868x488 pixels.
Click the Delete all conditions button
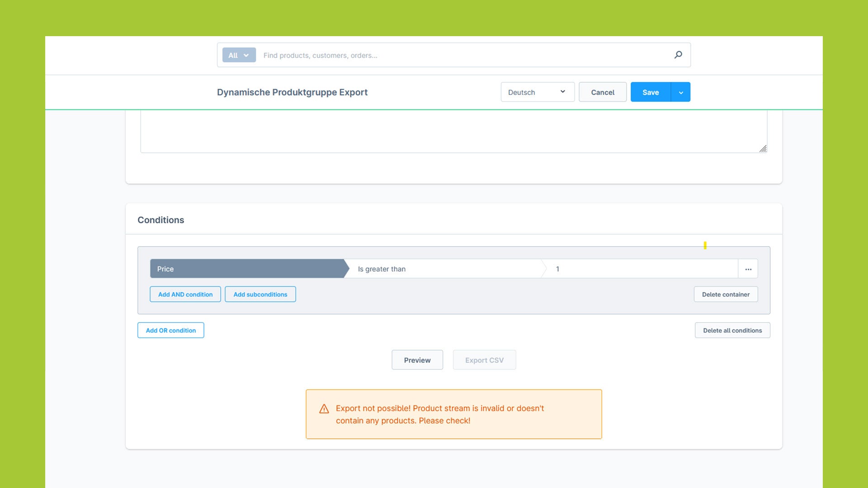(x=733, y=330)
